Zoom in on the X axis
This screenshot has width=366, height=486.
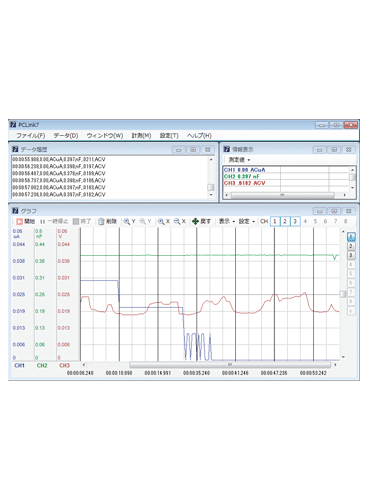point(161,221)
